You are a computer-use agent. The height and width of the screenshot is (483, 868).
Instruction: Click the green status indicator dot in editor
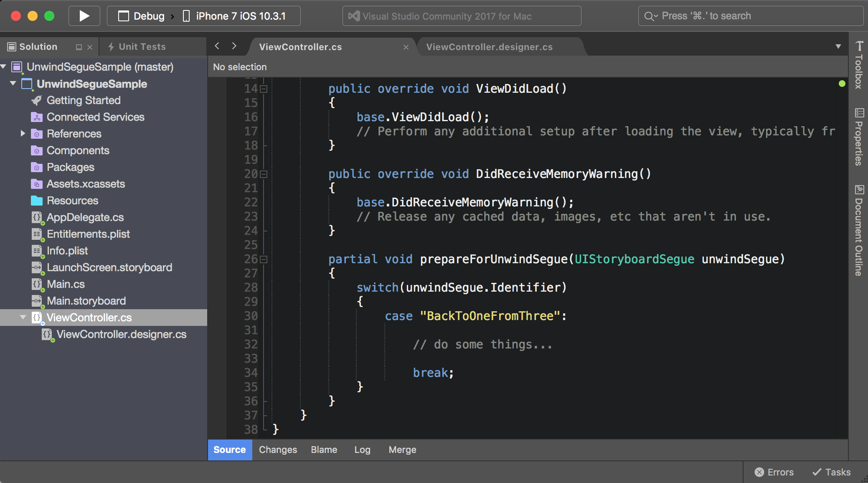(x=842, y=84)
